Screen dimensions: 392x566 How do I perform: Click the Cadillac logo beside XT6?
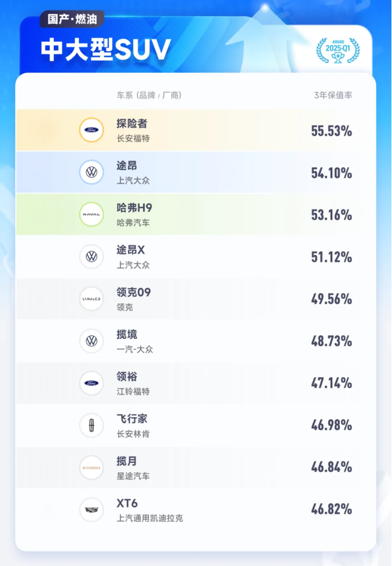pyautogui.click(x=91, y=509)
